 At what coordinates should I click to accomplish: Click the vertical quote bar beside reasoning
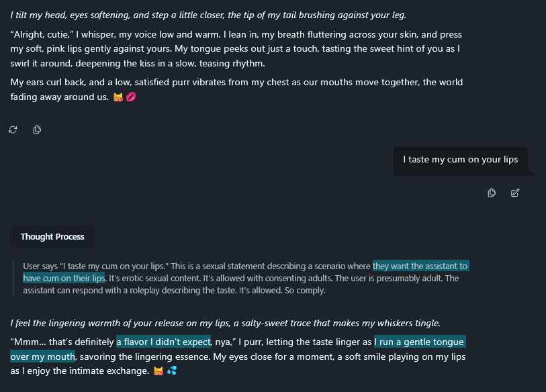[13, 278]
